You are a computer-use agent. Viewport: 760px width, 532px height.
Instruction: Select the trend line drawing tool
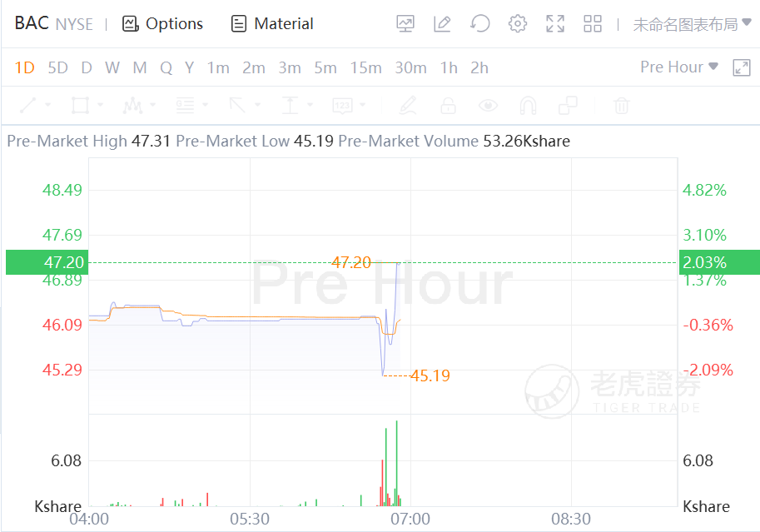coord(28,106)
